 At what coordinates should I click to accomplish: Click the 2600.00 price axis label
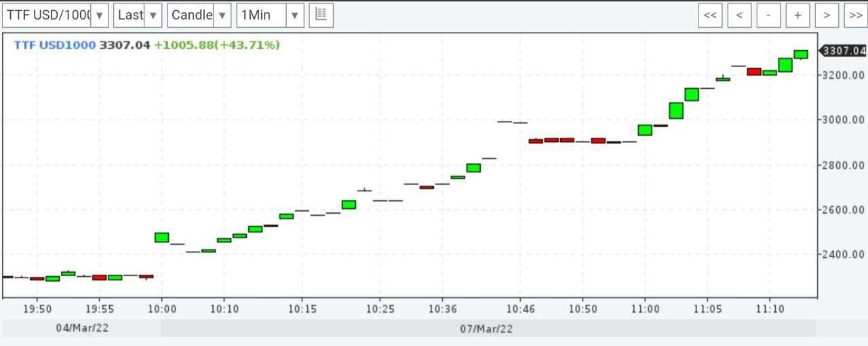coord(844,210)
